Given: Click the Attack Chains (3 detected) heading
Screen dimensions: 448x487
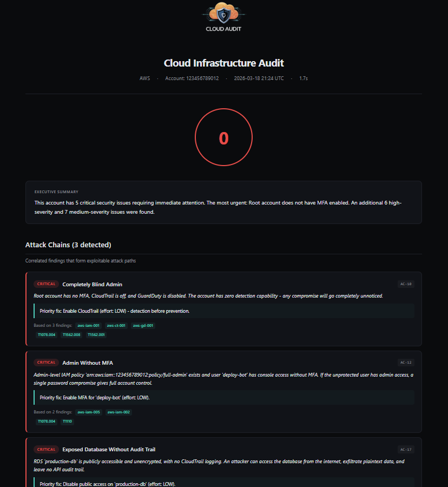Looking at the screenshot, I should point(68,245).
